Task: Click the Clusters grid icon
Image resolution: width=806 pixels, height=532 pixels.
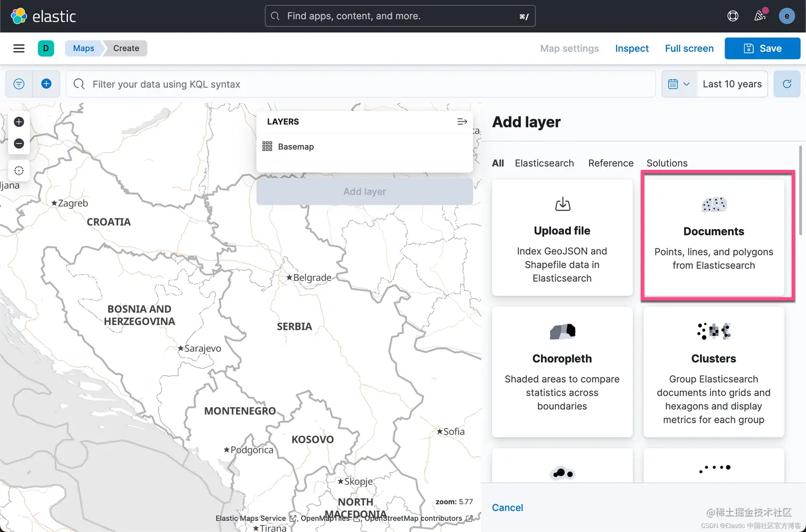Action: [714, 331]
